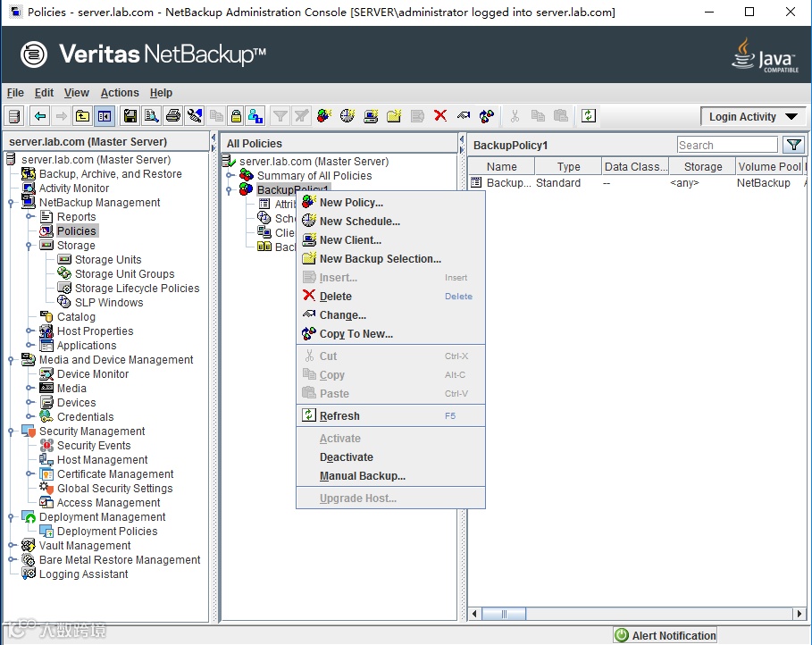Click the filter funnel beside the Search box
Image resolution: width=812 pixels, height=645 pixels.
793,145
